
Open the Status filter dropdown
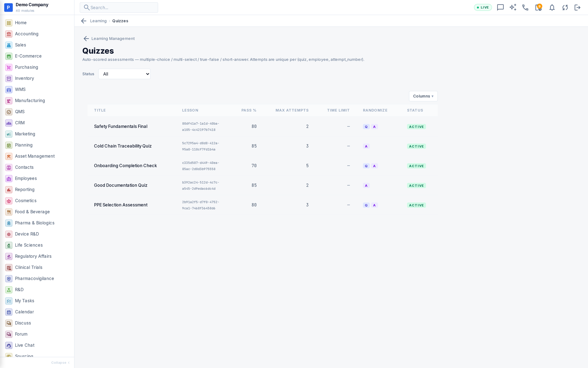(124, 74)
